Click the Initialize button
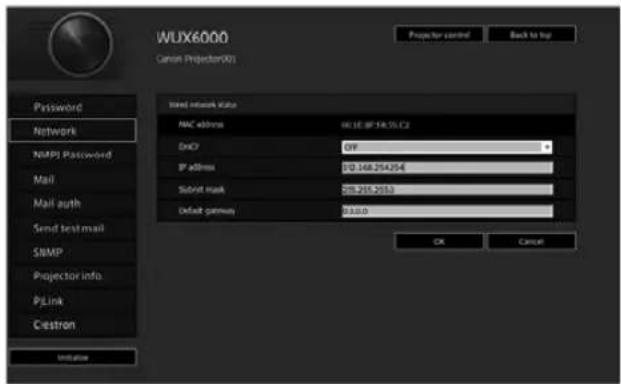The image size is (621, 384). tap(72, 357)
